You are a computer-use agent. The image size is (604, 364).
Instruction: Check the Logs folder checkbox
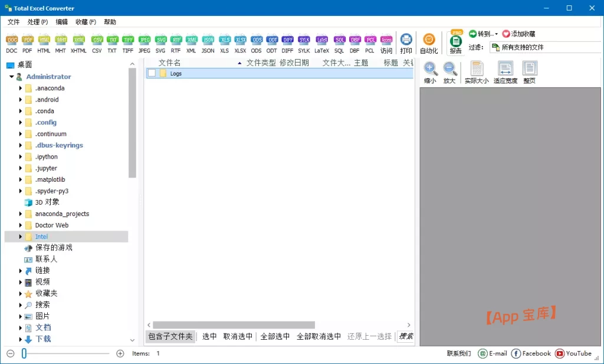(152, 73)
